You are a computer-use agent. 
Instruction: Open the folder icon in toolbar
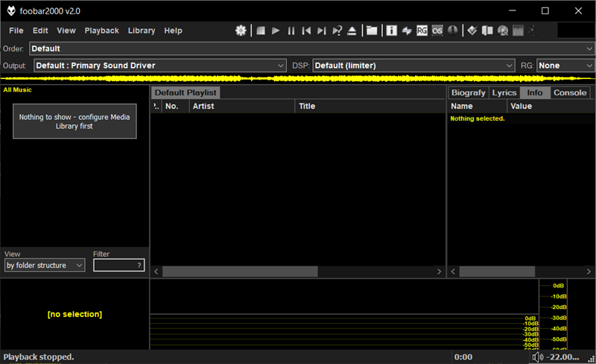[x=372, y=31]
